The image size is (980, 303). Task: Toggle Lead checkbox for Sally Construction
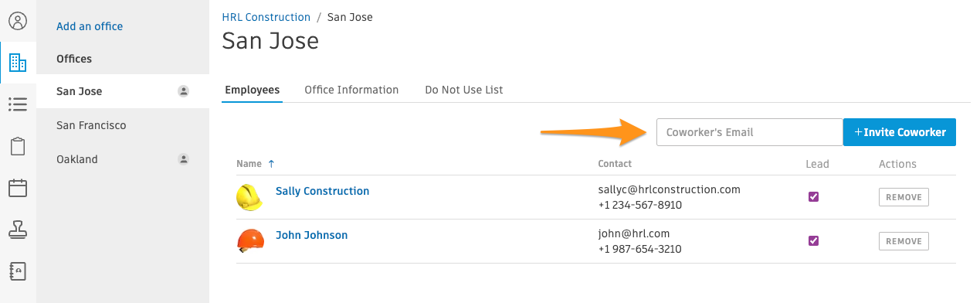pyautogui.click(x=813, y=196)
